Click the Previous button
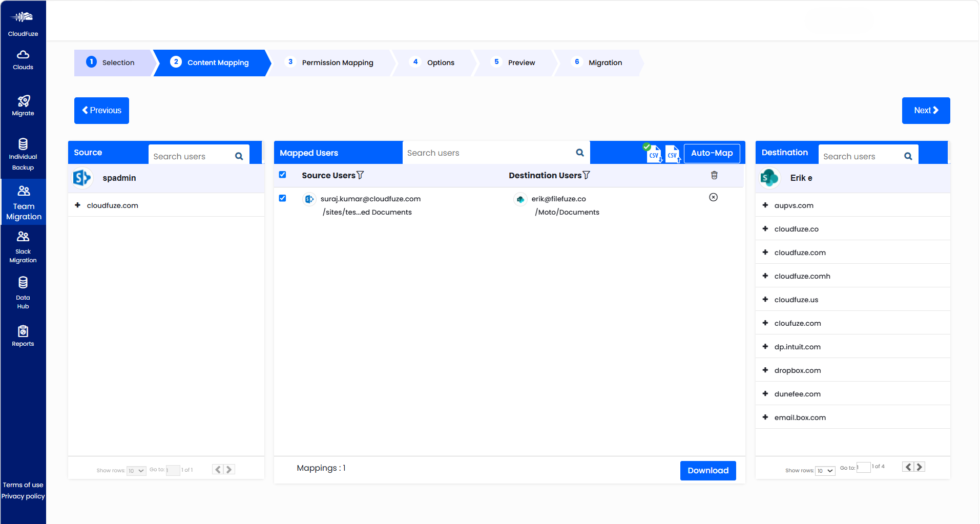Screen dimensions: 980x524 coord(101,111)
